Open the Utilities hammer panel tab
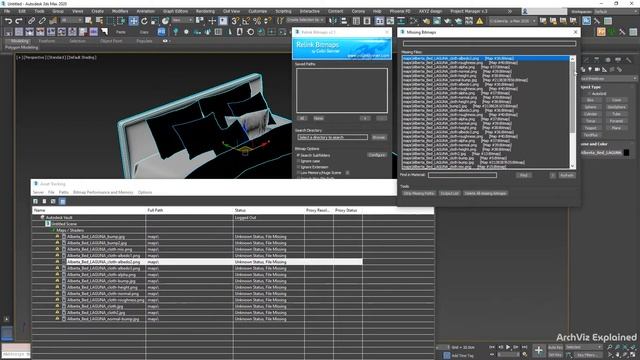 629,60
